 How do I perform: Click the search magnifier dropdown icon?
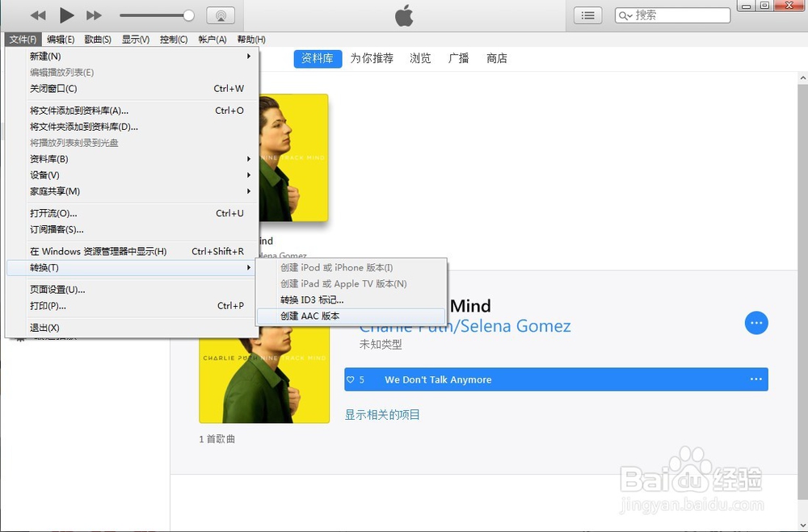coord(625,16)
